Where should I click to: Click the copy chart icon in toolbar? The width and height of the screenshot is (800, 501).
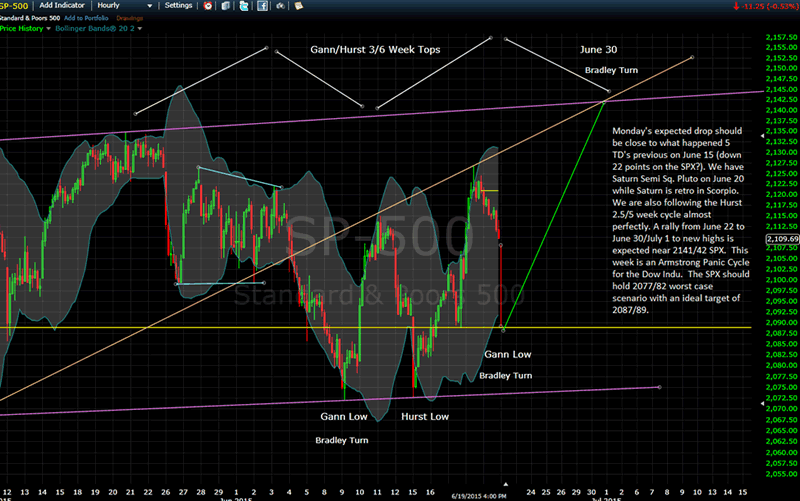226,6
